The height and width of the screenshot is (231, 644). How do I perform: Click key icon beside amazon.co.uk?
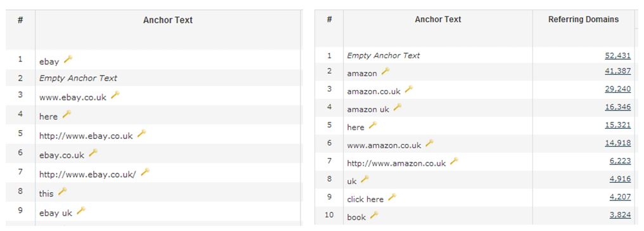pos(409,89)
